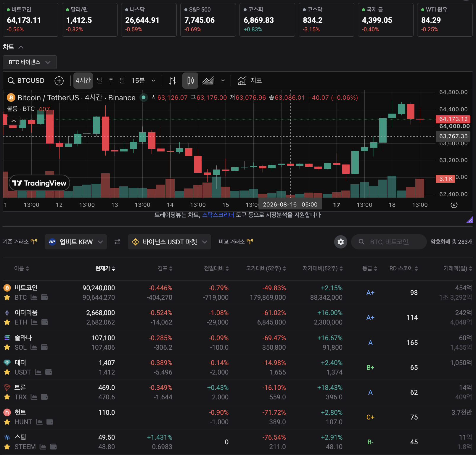Open the STEEM row chart icon
476x455 pixels.
(43, 447)
